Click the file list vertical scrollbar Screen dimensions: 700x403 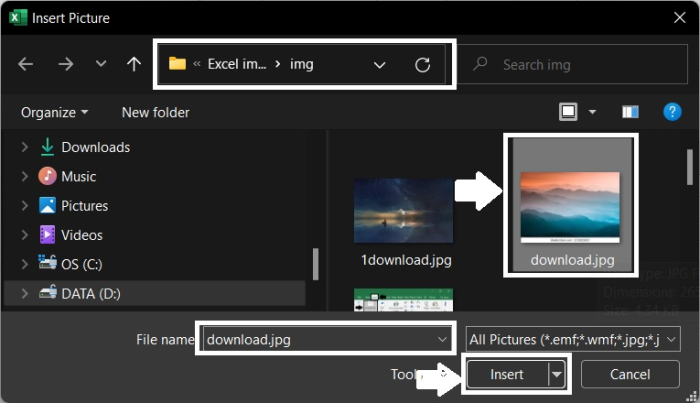[x=690, y=167]
